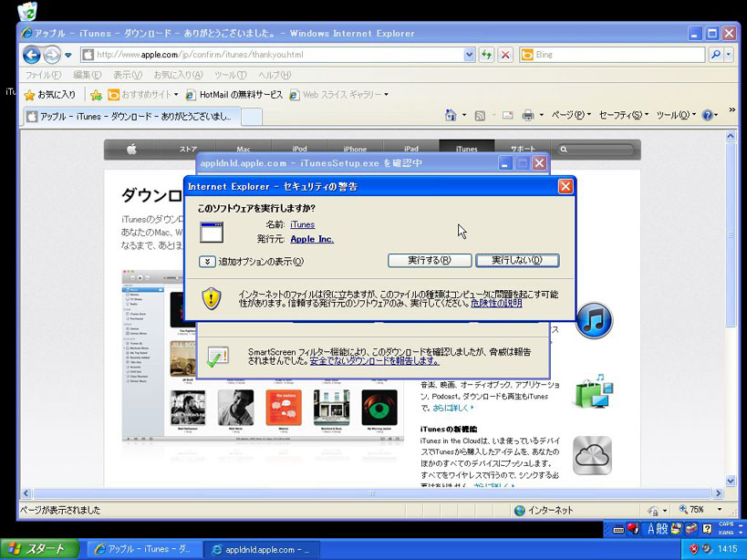This screenshot has width=747, height=560.
Task: Click the Apple logo in site navigation
Action: (132, 149)
